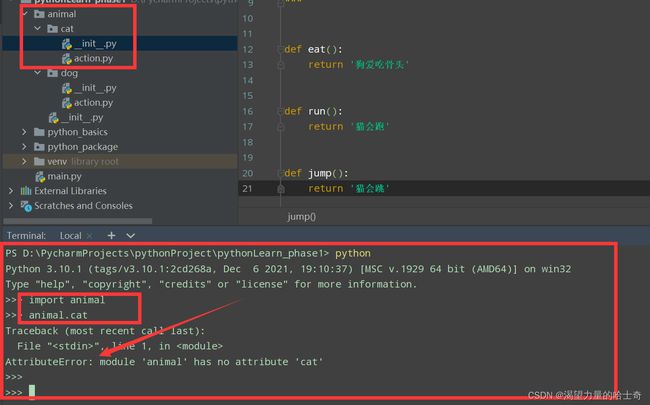Screen dimensions: 650x405
Task: Expand the python_basics folder chevron
Action: point(24,132)
